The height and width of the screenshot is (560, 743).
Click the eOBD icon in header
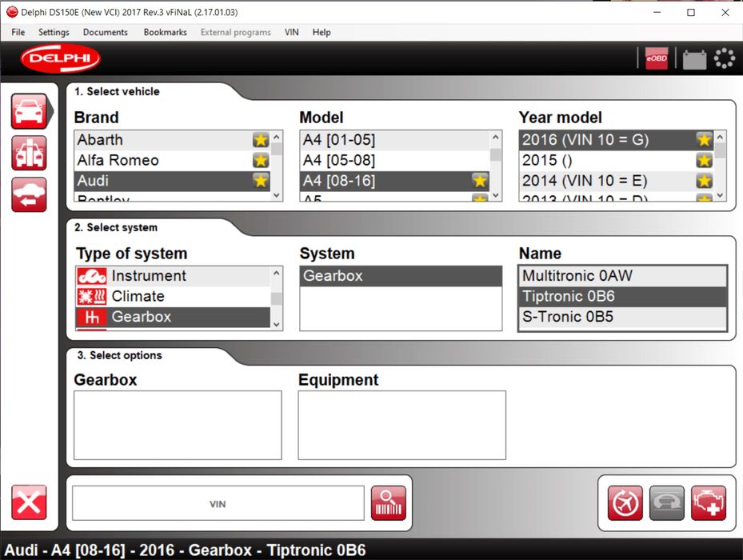657,58
